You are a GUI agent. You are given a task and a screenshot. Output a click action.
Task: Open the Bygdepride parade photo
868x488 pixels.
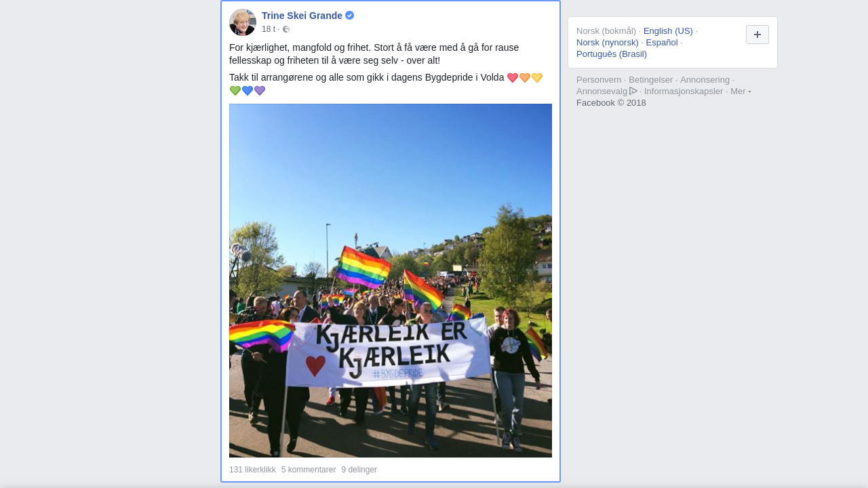pos(391,281)
